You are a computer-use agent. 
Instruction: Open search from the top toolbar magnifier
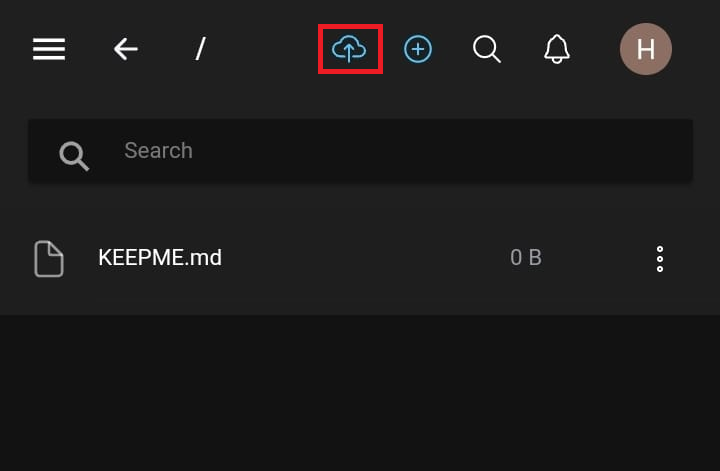(487, 49)
